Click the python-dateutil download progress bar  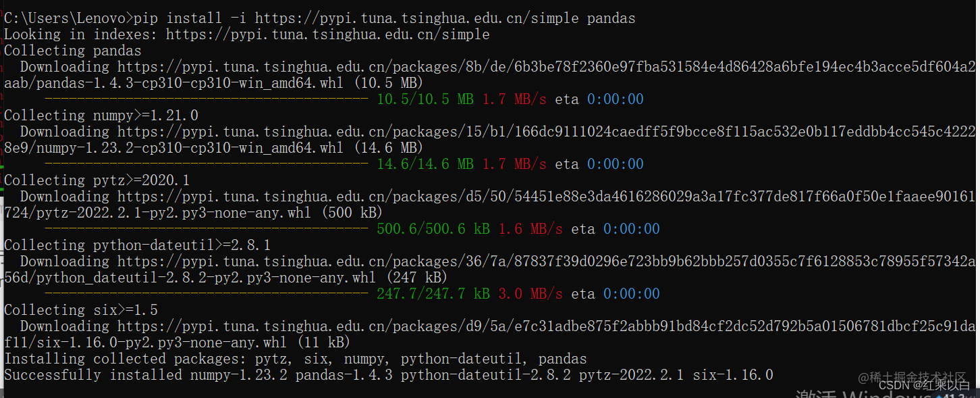click(x=206, y=294)
